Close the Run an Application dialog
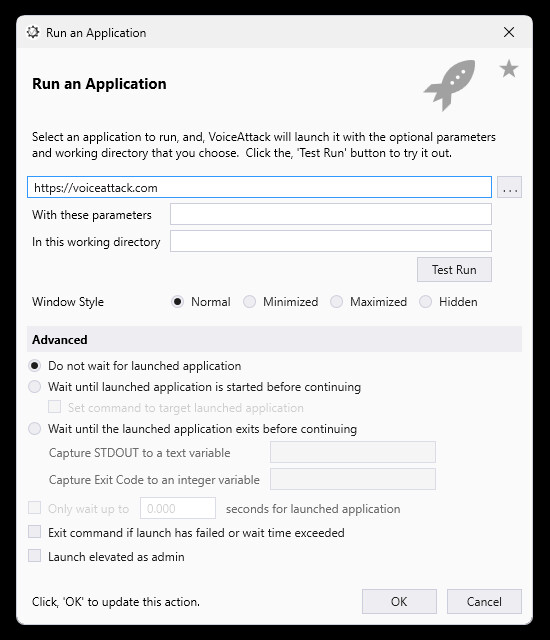This screenshot has width=550, height=640. [509, 32]
